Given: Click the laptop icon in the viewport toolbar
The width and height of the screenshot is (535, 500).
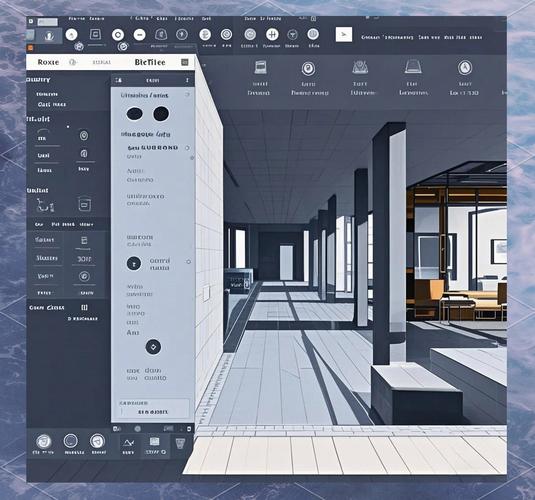Looking at the screenshot, I should tap(413, 67).
